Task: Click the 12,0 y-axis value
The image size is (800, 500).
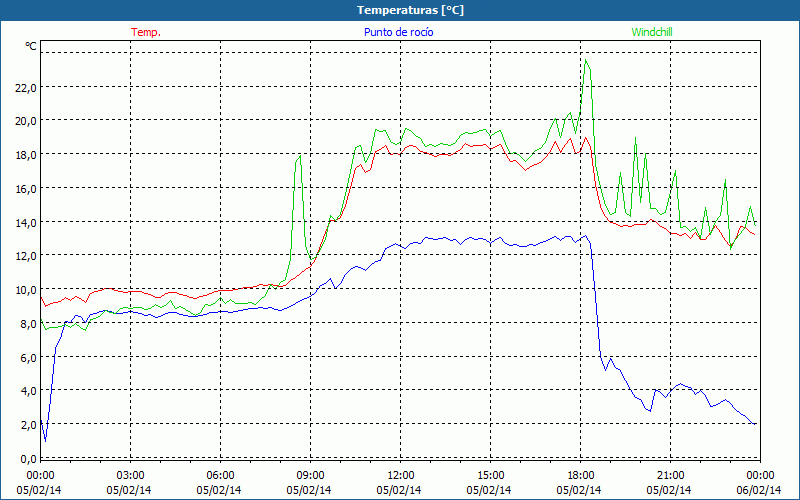Action: (x=26, y=256)
